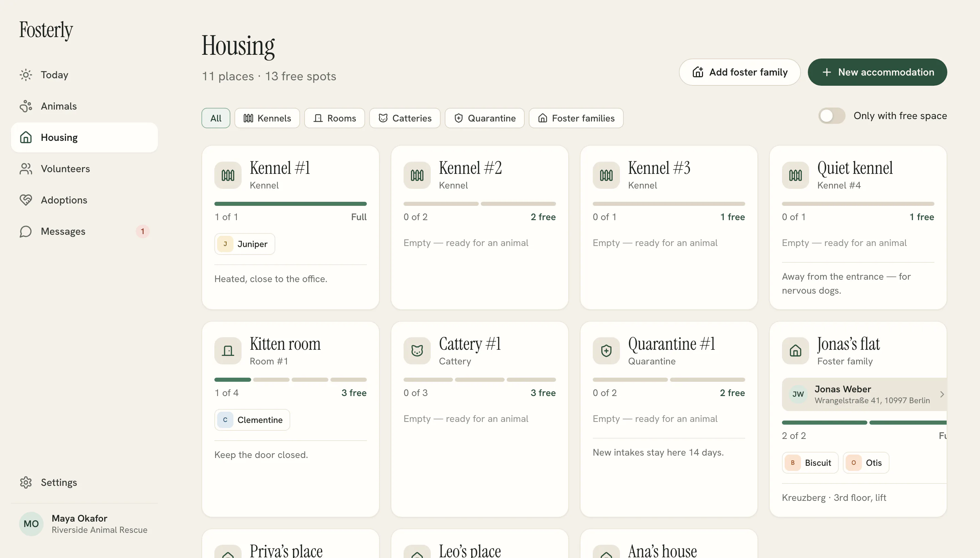Click Kennel #1 full occupancy bar

coord(291,204)
